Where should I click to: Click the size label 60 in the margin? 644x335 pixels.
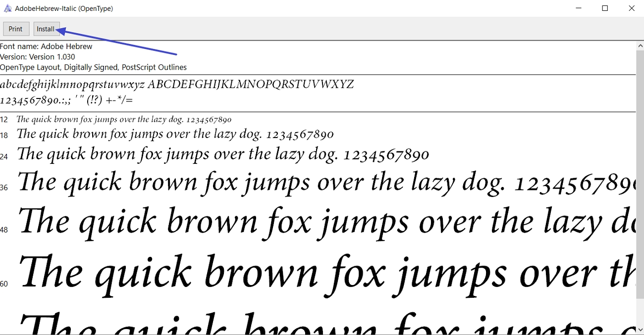tap(4, 284)
